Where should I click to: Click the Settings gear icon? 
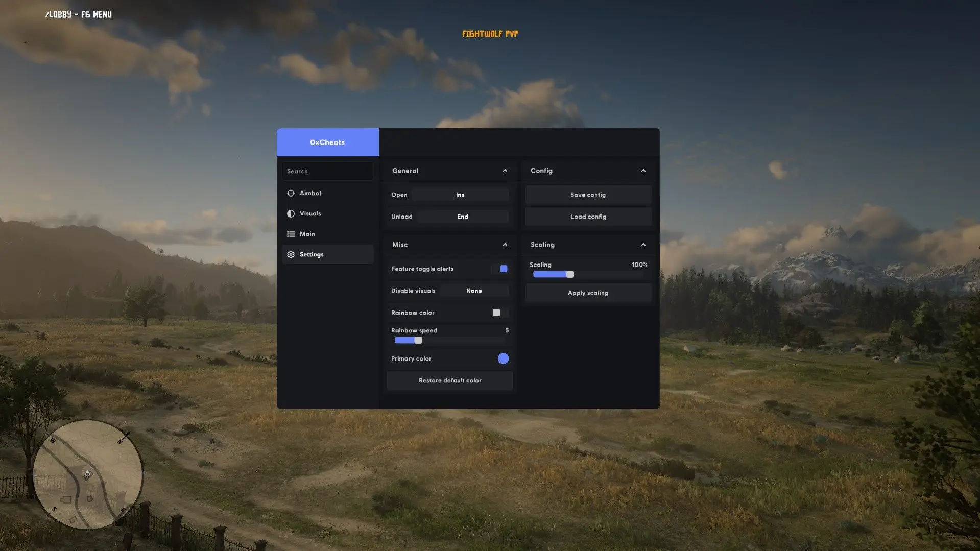click(291, 254)
